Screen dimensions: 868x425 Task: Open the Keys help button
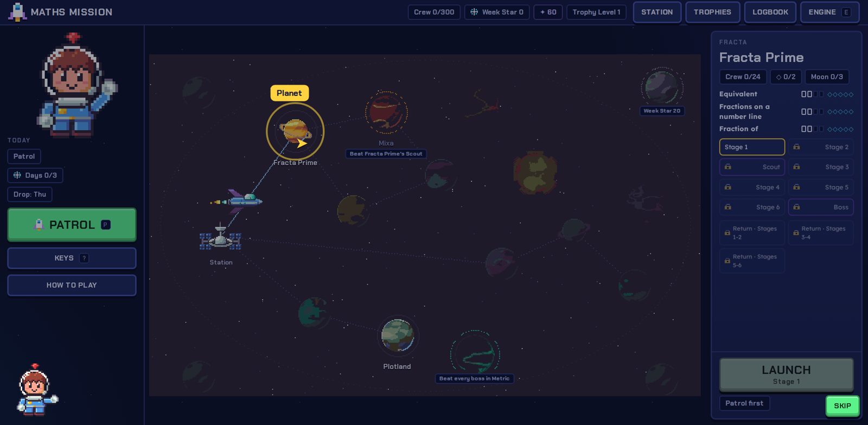(72, 258)
